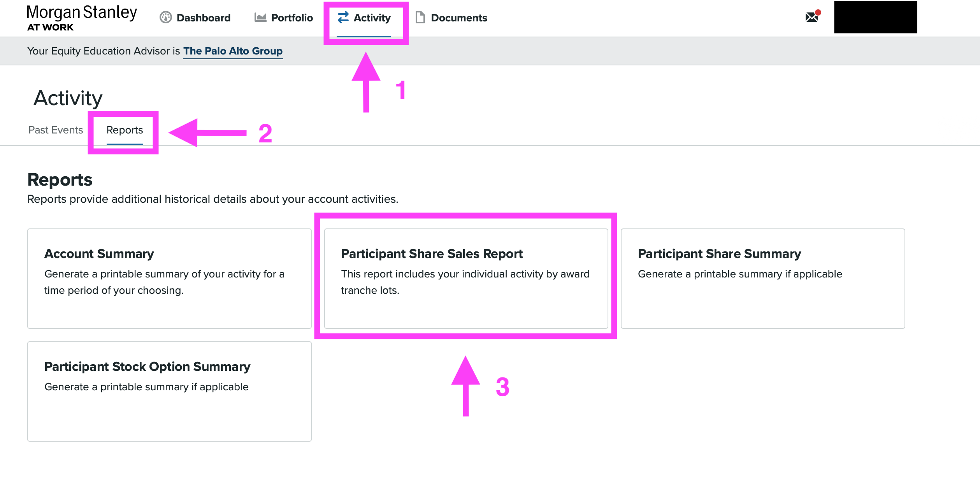Click the Activity arrows icon
Viewport: 980px width, 495px height.
click(343, 18)
